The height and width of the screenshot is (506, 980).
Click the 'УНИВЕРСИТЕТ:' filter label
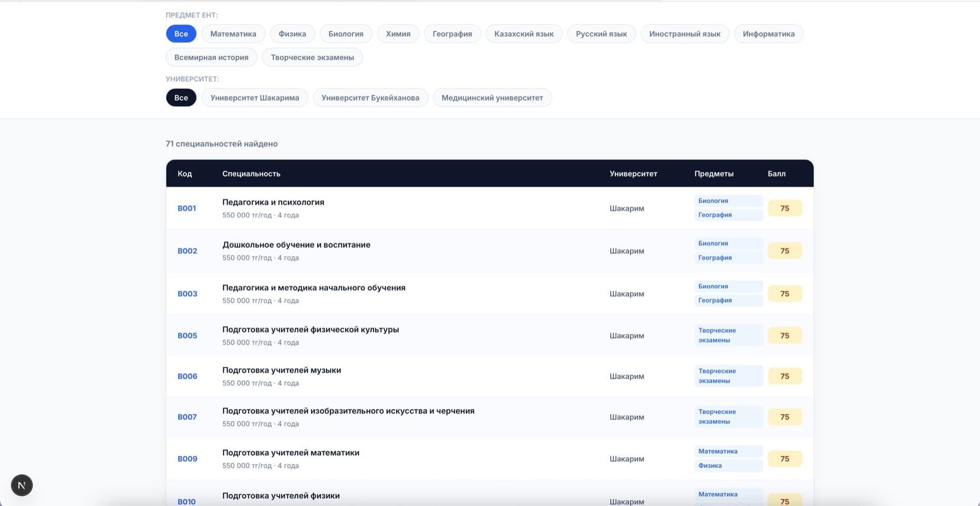click(x=192, y=79)
